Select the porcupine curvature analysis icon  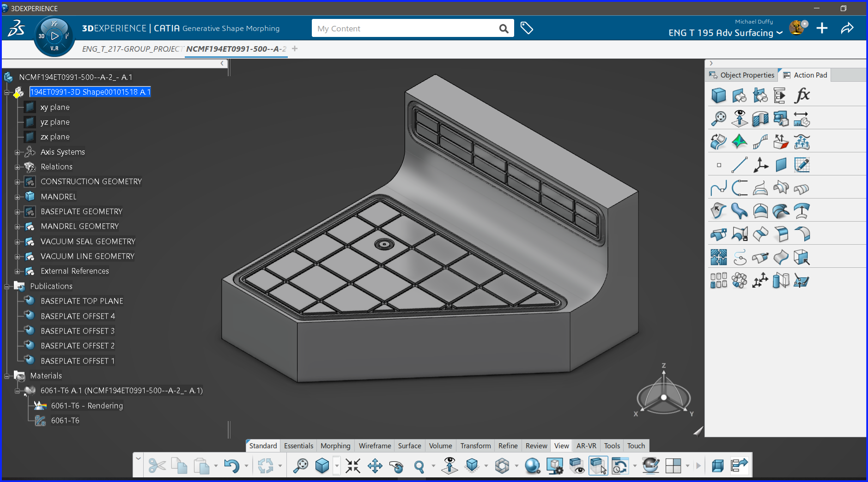tap(760, 142)
